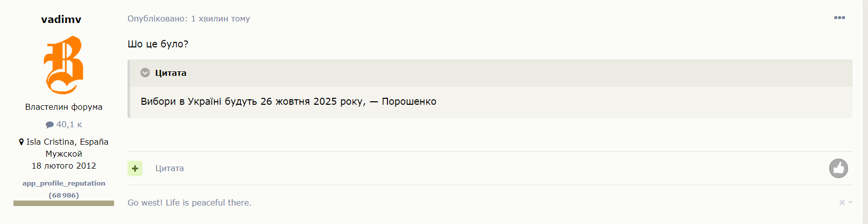Image resolution: width=868 pixels, height=224 pixels.
Task: Open the app_profile_reputation link
Action: [x=64, y=183]
